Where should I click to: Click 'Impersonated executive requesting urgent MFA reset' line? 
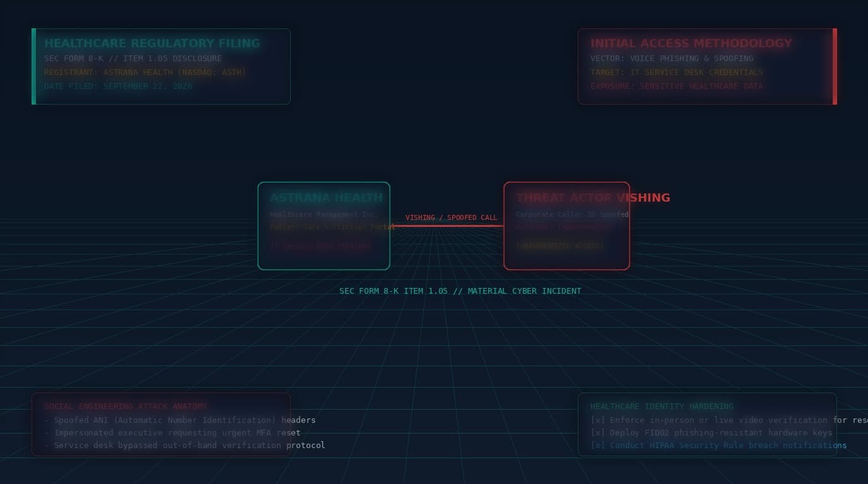tap(172, 433)
